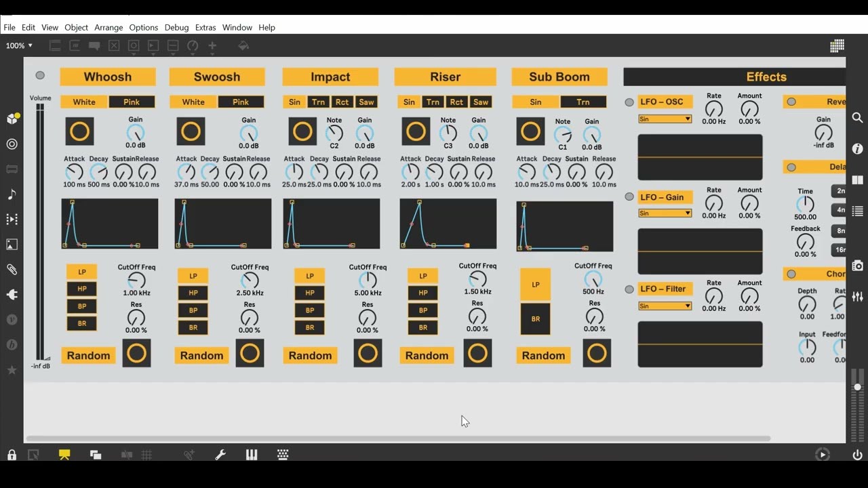Click the Sub Boom Gain knob
Image resolution: width=868 pixels, height=488 pixels.
[x=592, y=134]
